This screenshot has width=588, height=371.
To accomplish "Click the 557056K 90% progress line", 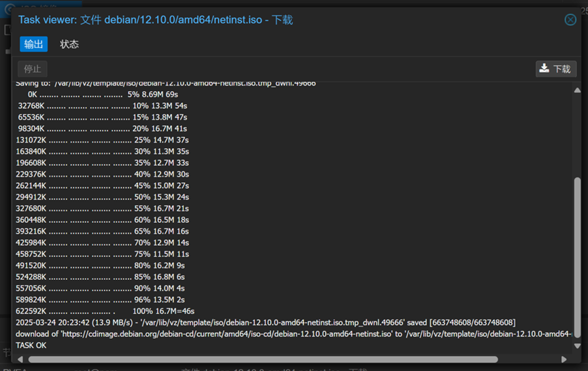I will point(100,288).
